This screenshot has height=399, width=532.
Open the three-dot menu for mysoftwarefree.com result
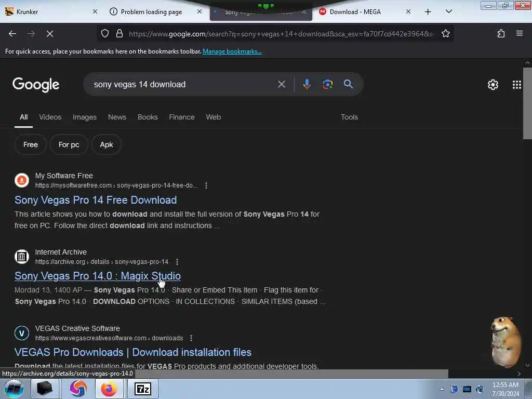pos(206,185)
